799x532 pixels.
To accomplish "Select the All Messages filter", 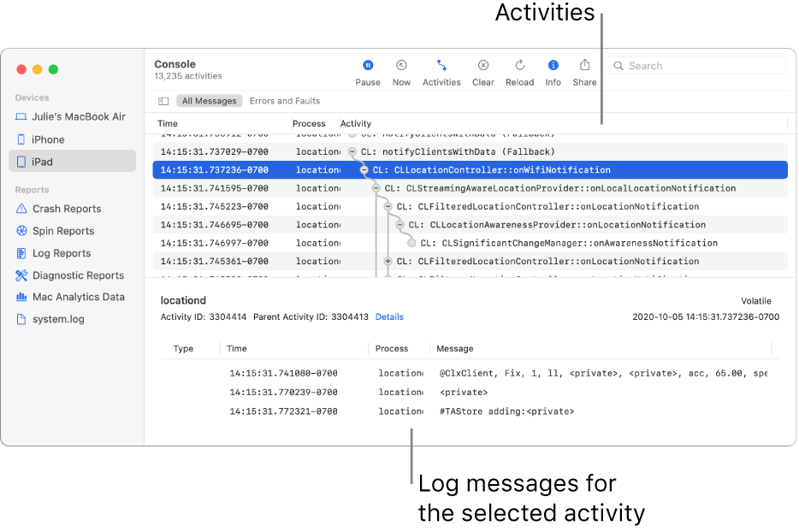I will click(x=209, y=101).
